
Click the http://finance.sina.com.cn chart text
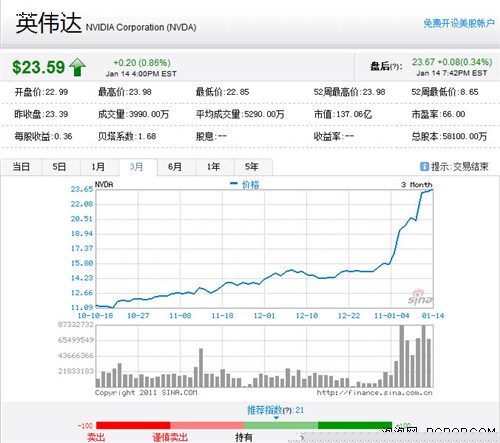pyautogui.click(x=374, y=393)
